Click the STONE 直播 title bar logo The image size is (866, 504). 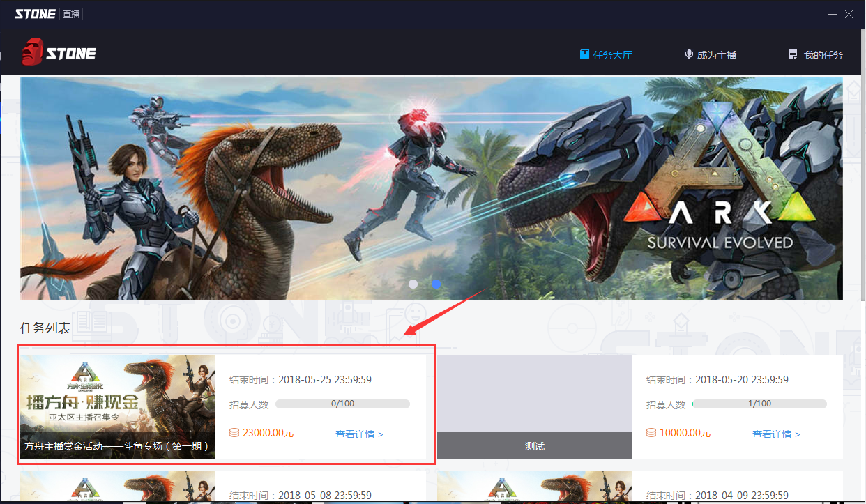[x=48, y=14]
